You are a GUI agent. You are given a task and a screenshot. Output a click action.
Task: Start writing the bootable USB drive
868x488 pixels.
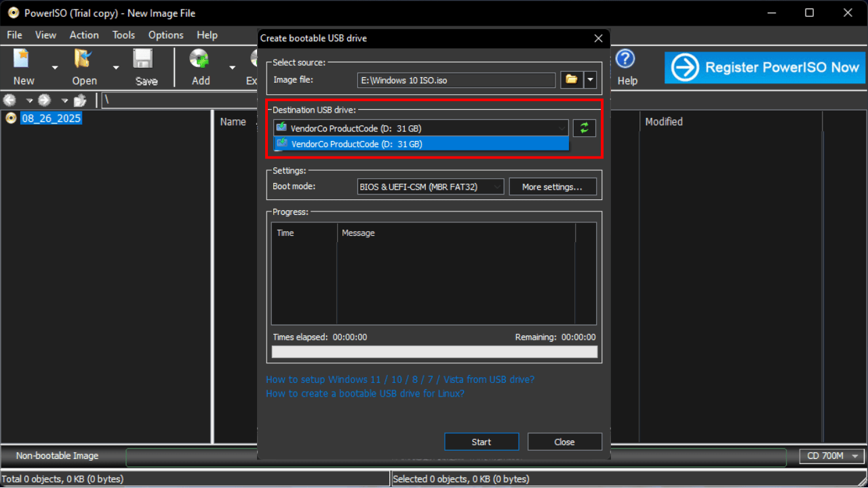pyautogui.click(x=481, y=441)
